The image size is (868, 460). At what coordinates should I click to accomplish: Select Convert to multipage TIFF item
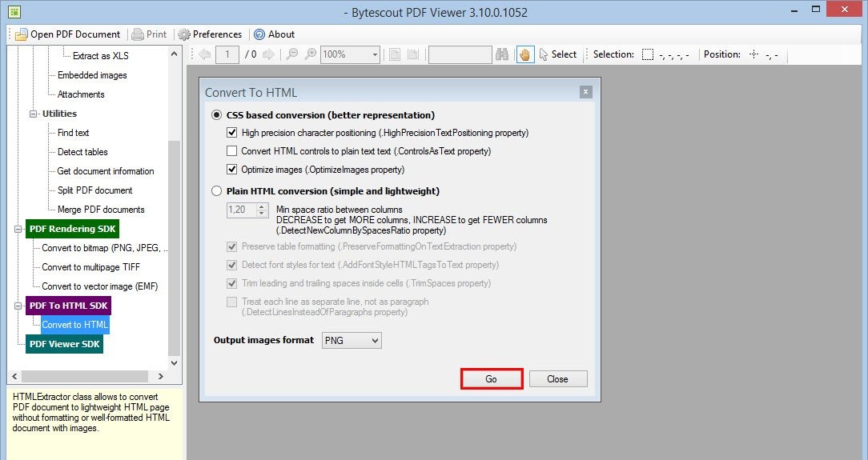point(90,267)
